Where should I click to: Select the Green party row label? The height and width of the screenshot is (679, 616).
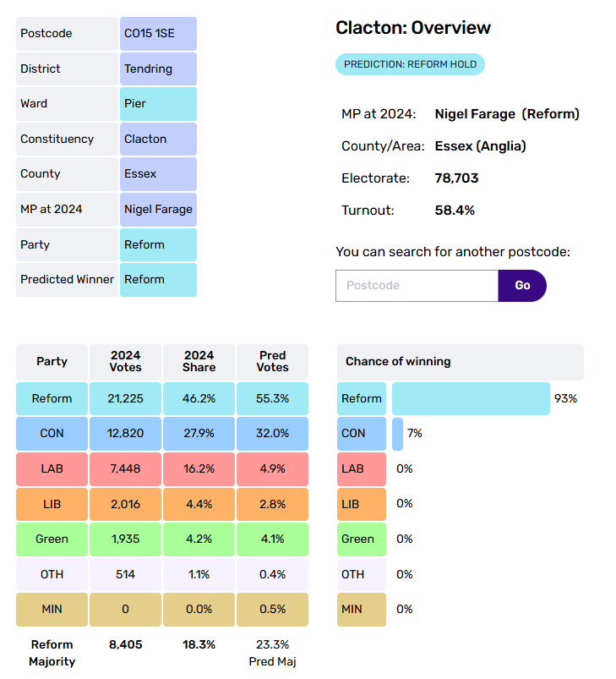coord(52,539)
